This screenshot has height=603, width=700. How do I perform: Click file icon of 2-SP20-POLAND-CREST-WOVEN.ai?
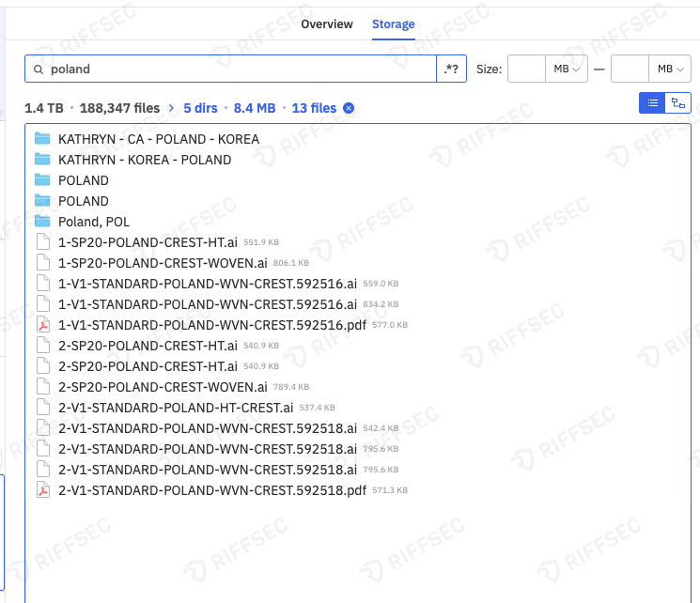pyautogui.click(x=43, y=387)
